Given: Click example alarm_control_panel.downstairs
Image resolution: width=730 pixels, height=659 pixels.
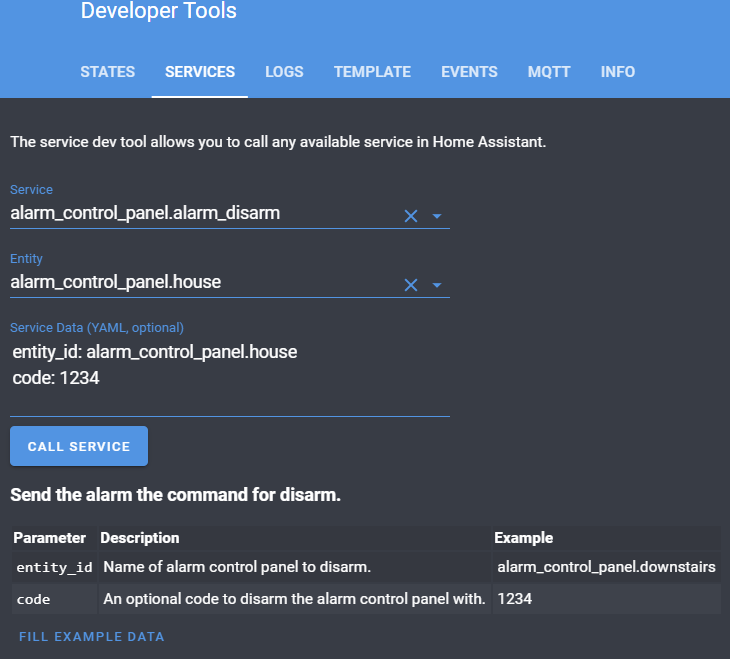Looking at the screenshot, I should click(606, 567).
